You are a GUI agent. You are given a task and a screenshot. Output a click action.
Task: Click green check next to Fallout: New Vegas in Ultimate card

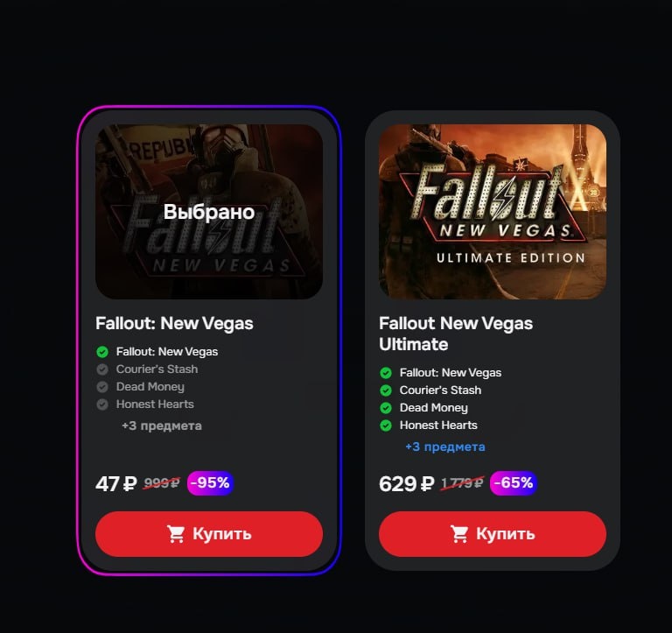[x=386, y=373]
